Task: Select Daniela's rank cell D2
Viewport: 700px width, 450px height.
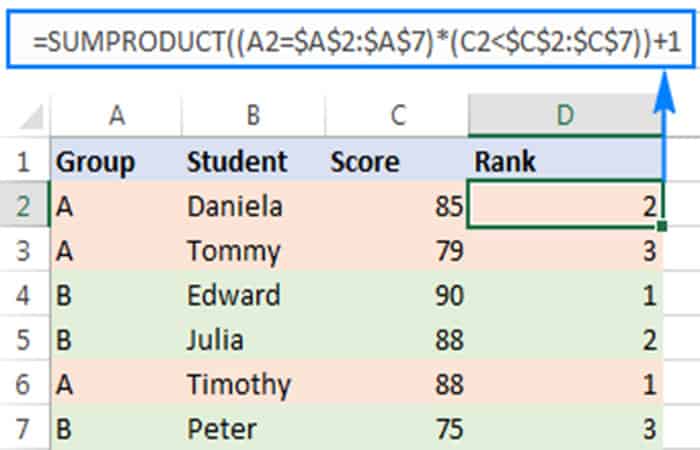Action: pyautogui.click(x=565, y=204)
